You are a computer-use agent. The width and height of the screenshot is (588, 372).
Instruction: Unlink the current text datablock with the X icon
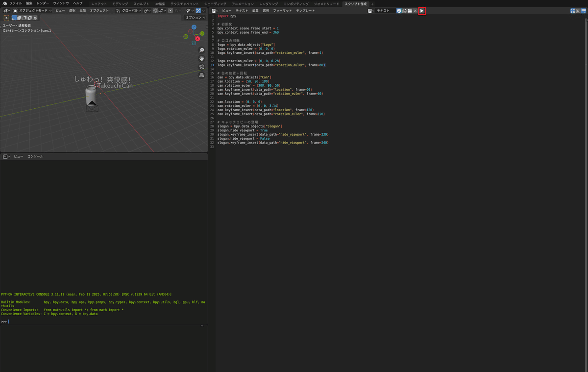(415, 10)
